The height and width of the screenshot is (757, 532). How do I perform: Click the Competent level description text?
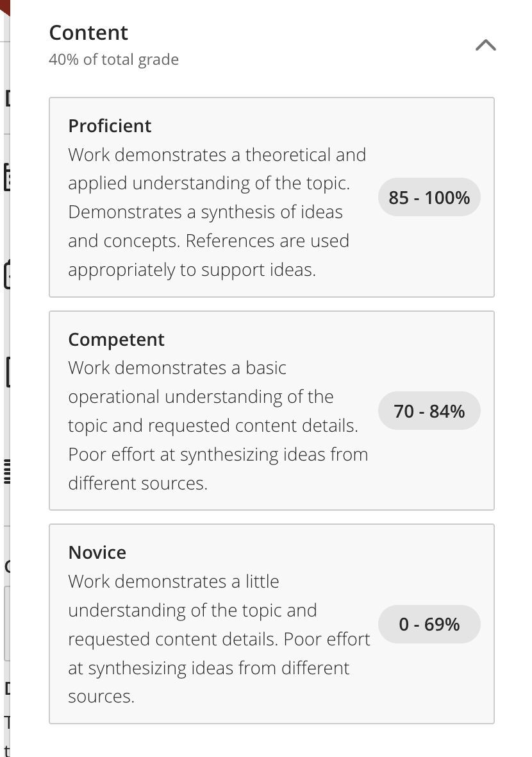(218, 425)
